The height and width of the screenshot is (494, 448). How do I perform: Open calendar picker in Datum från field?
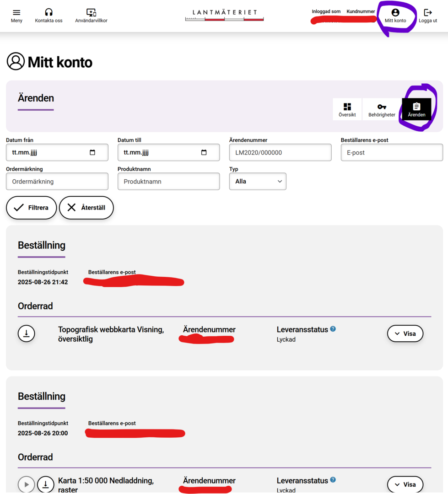[x=92, y=153]
